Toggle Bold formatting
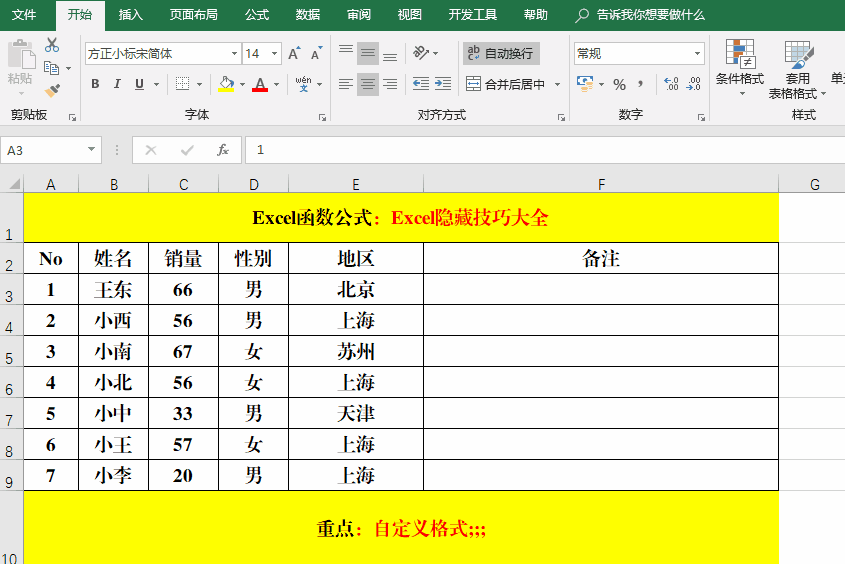This screenshot has height=564, width=845. [95, 84]
